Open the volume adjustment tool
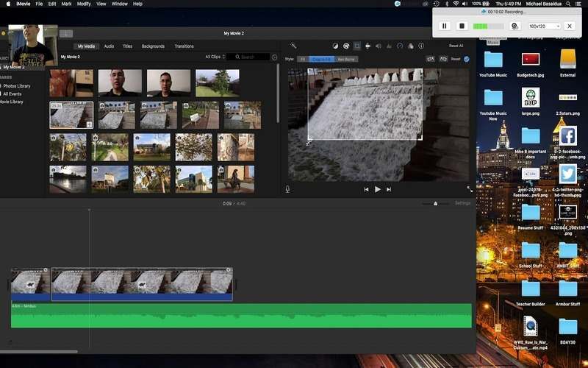The image size is (588, 368). (x=379, y=46)
